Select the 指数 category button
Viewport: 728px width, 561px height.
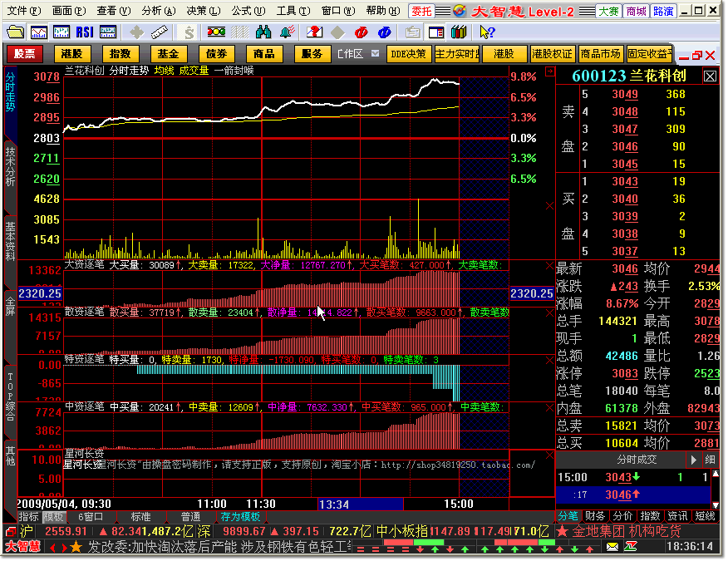121,54
